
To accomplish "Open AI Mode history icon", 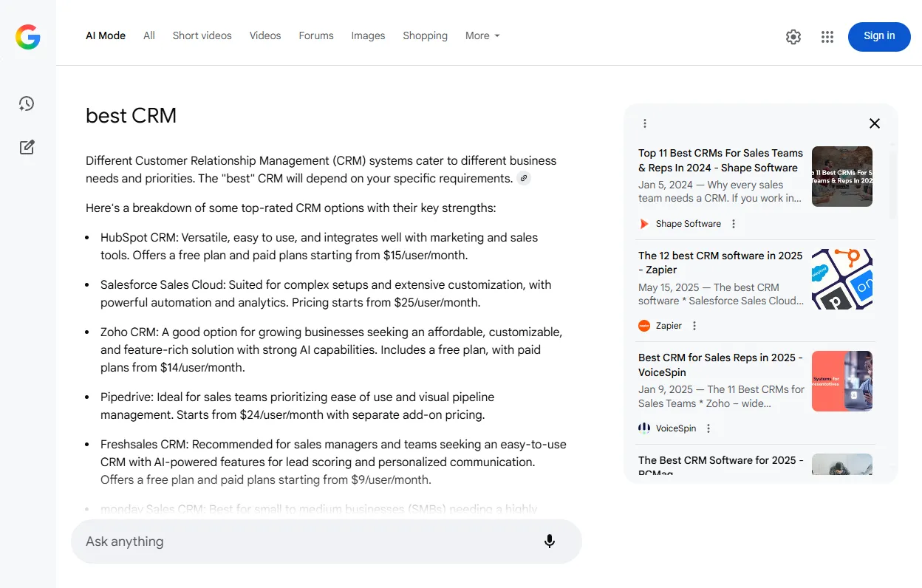I will 27,104.
